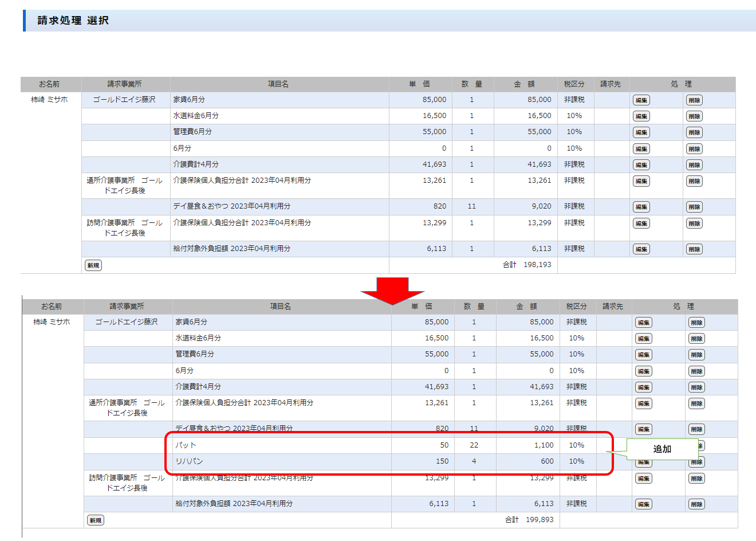Delete 介護費計4月分 in the lower table
The width and height of the screenshot is (756, 541).
click(x=696, y=387)
